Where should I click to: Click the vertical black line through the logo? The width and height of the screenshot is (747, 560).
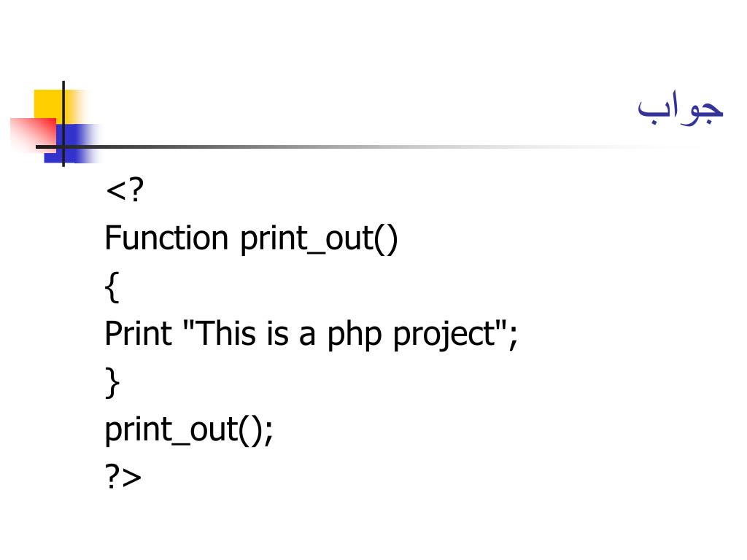[x=63, y=124]
